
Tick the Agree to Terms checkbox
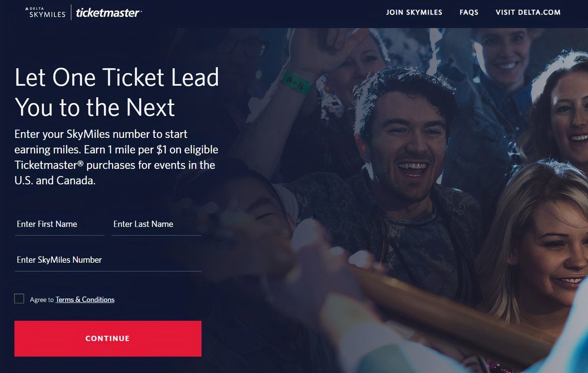(x=19, y=298)
